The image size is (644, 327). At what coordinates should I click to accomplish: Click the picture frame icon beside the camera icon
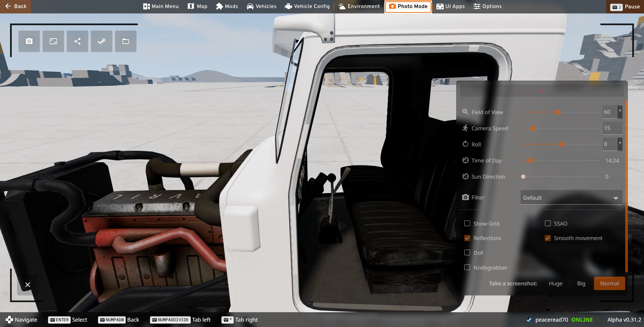(53, 41)
